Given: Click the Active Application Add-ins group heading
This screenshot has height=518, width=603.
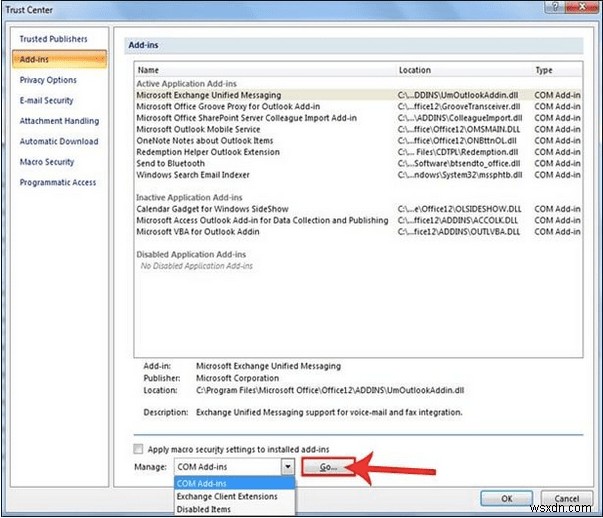Looking at the screenshot, I should (x=187, y=83).
